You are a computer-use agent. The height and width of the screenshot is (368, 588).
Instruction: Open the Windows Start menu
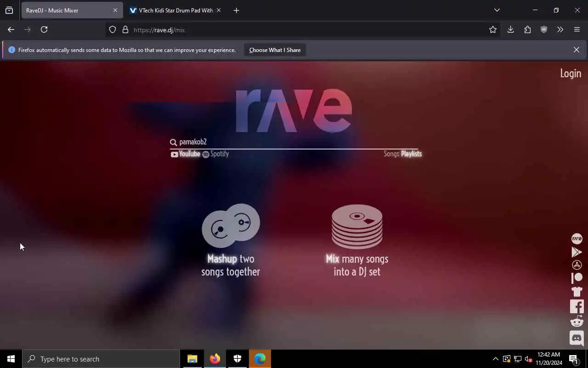[11, 359]
